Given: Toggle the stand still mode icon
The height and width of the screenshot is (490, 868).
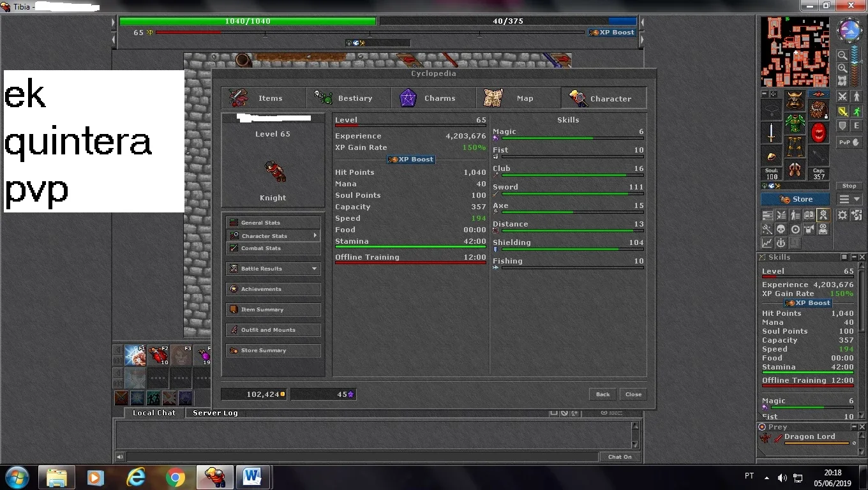Looking at the screenshot, I should (857, 96).
